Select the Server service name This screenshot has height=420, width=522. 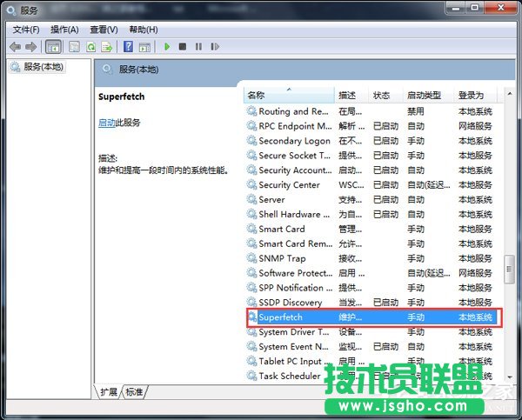[271, 200]
